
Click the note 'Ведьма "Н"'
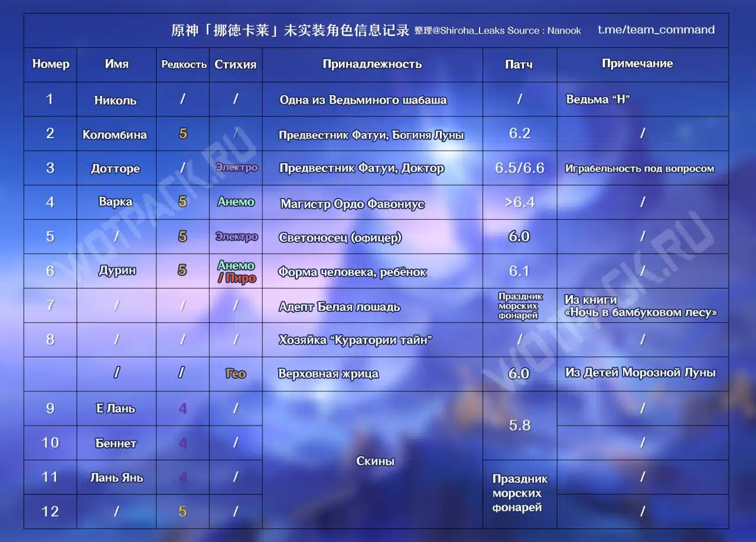pos(598,99)
